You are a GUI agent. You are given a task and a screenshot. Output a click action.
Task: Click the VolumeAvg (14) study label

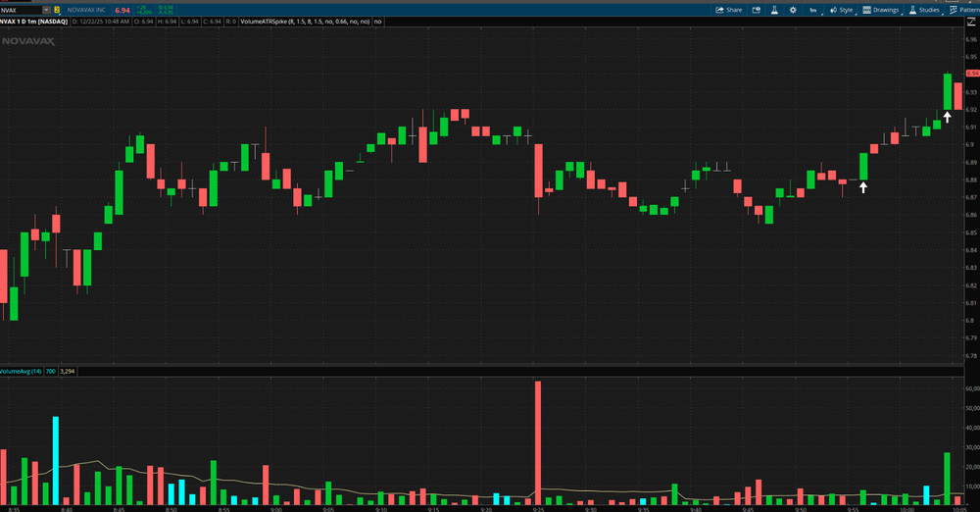(x=21, y=371)
